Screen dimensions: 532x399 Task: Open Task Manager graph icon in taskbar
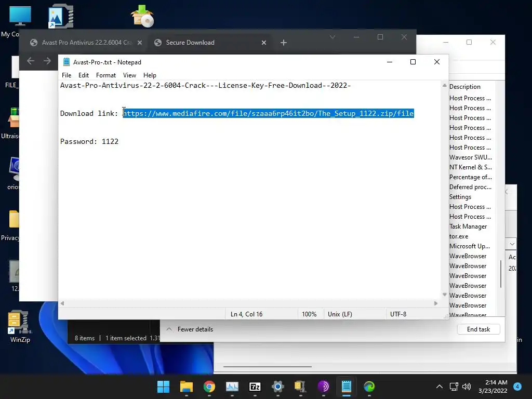(232, 387)
